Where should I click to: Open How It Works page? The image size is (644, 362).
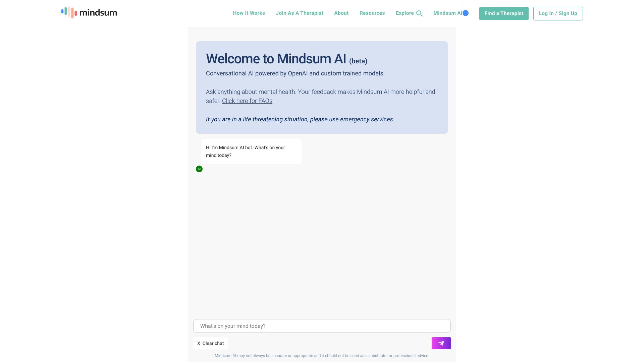point(249,13)
